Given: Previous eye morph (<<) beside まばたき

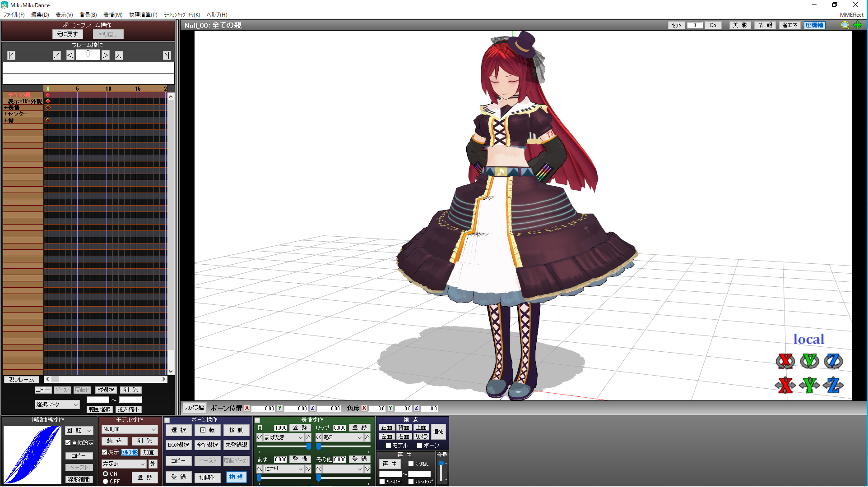Looking at the screenshot, I should point(260,437).
